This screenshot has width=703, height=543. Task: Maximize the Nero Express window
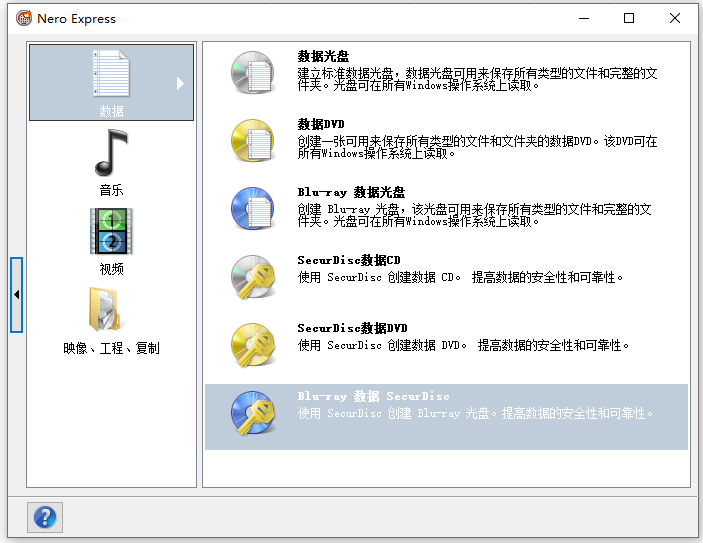[x=629, y=18]
